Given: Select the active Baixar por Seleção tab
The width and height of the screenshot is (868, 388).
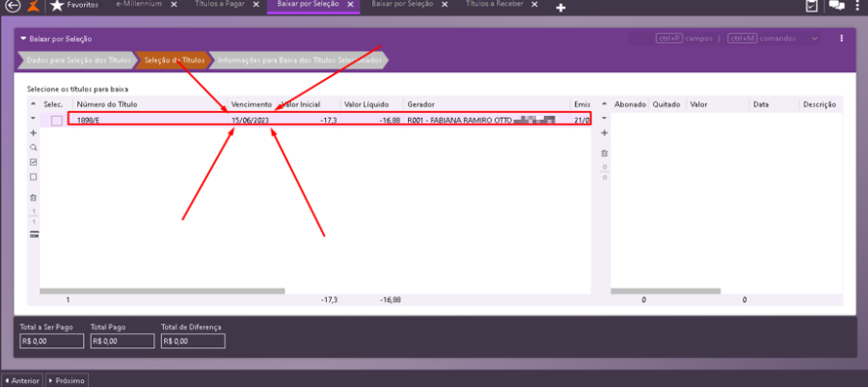Looking at the screenshot, I should coord(308,4).
